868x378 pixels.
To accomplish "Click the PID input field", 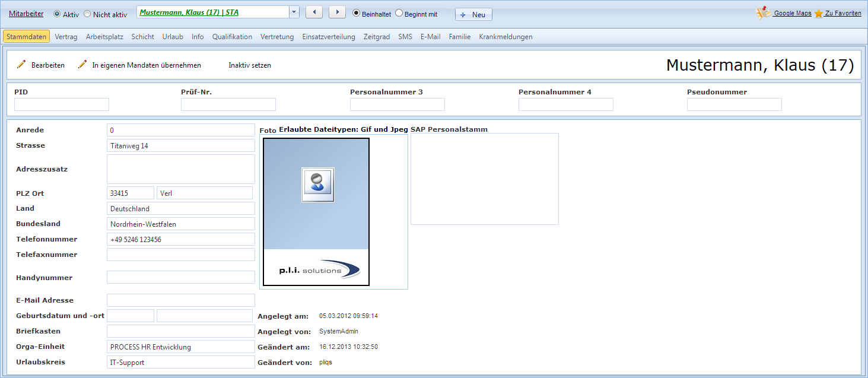I will 62,104.
